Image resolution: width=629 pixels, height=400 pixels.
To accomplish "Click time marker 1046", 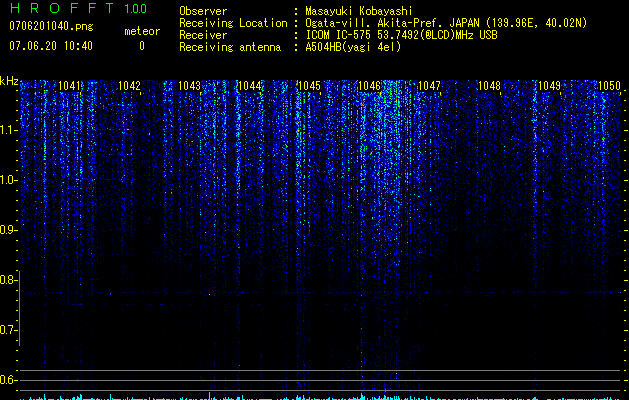I will pos(369,86).
